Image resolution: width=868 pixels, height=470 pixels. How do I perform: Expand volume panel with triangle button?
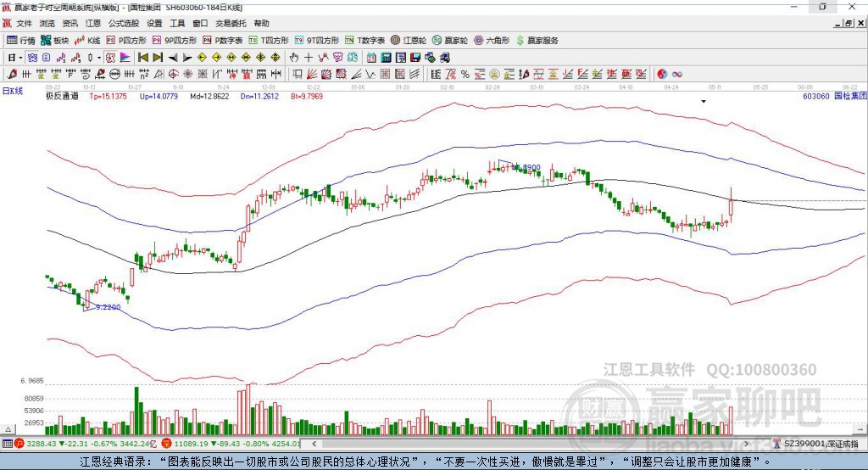pos(8,429)
